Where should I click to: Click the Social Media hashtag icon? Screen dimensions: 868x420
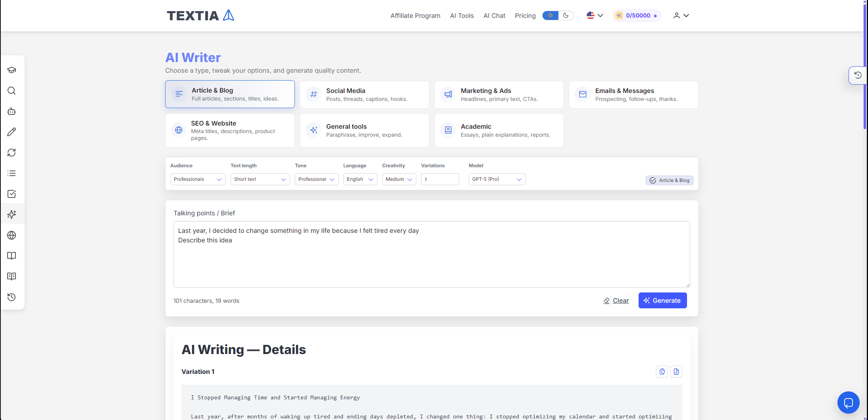314,94
